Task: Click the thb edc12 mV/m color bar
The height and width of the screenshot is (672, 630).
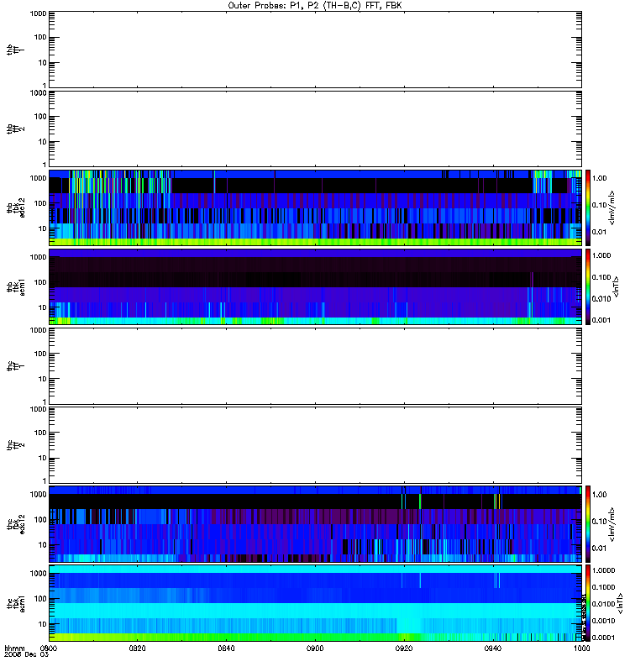Action: point(588,207)
